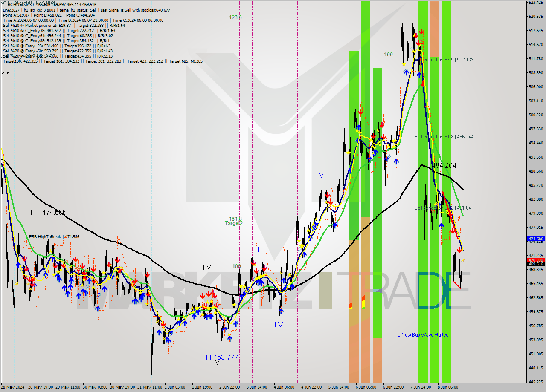Image resolution: width=546 pixels, height=392 pixels.
Task: Click the black 469.516 current price tag
Action: tap(536, 264)
